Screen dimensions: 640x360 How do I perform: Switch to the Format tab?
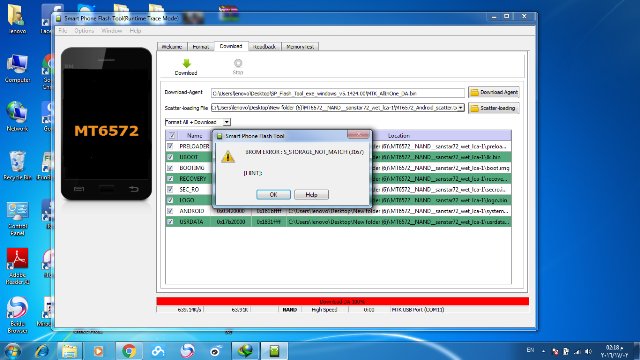pos(201,47)
